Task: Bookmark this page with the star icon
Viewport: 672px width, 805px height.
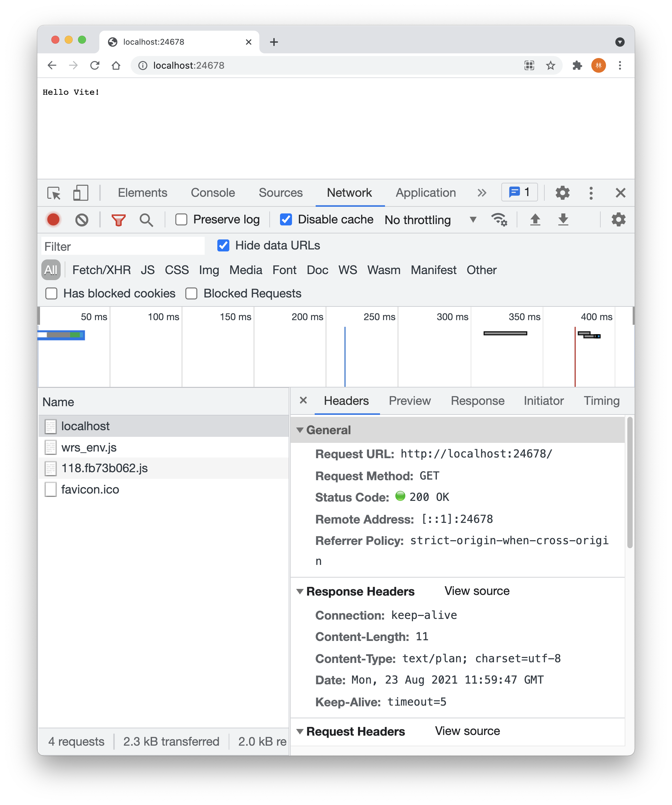Action: click(550, 66)
